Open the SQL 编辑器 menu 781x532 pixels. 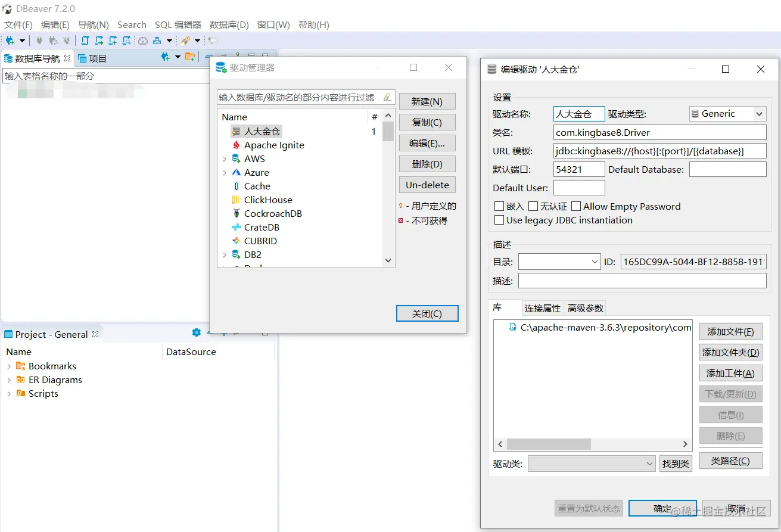pyautogui.click(x=178, y=24)
